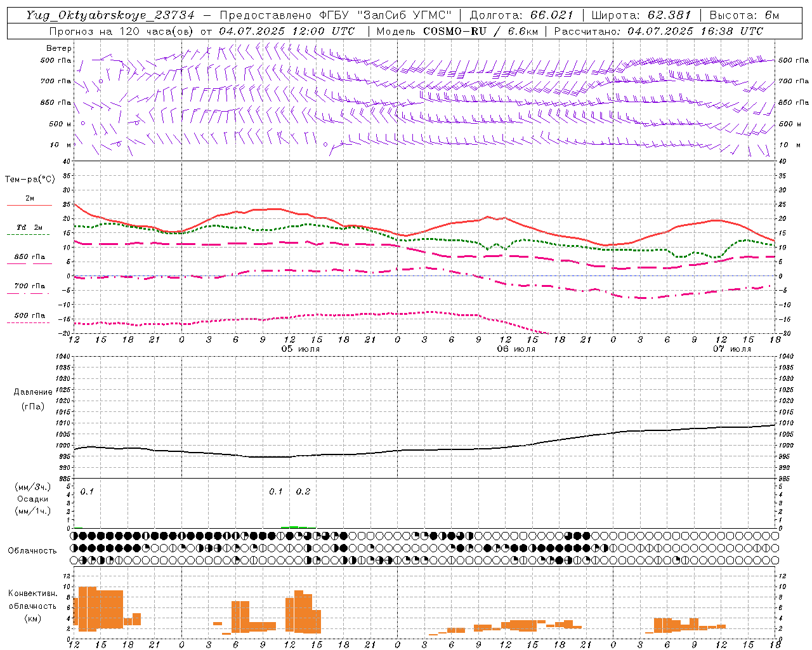Click the 700 гПа temperature legend entry

[30, 286]
